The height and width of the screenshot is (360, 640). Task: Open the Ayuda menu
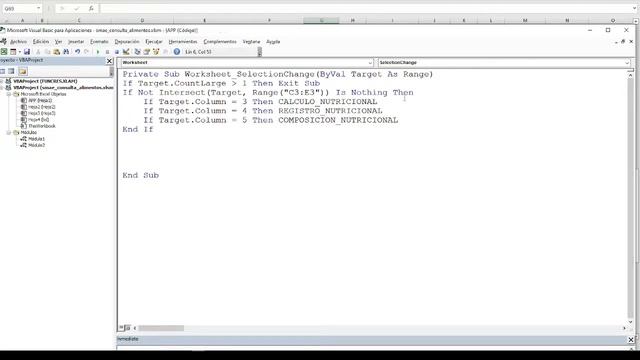point(273,42)
